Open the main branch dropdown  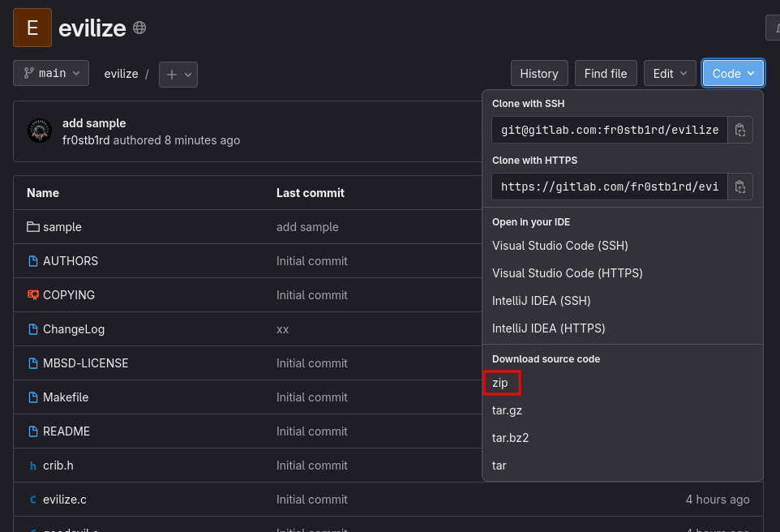(x=50, y=73)
